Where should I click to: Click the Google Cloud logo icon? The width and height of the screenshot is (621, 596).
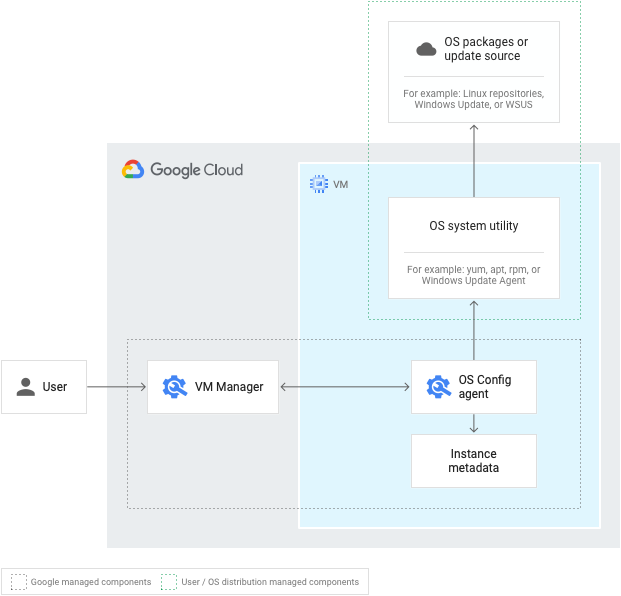click(133, 170)
